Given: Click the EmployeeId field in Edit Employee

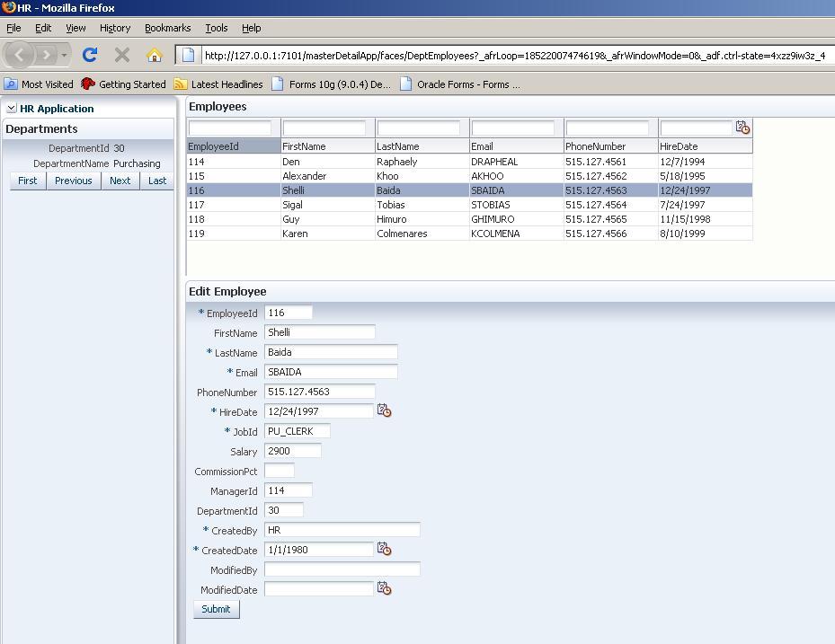Looking at the screenshot, I should pyautogui.click(x=289, y=313).
